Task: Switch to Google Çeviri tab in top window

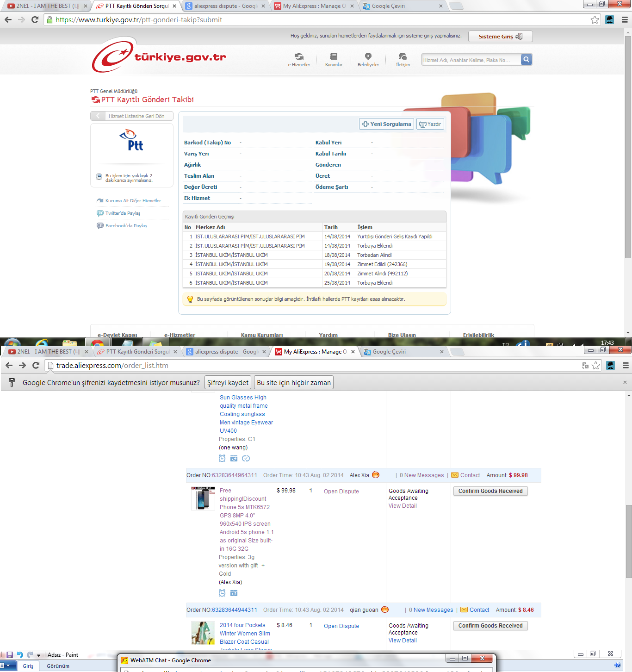Action: coord(403,6)
